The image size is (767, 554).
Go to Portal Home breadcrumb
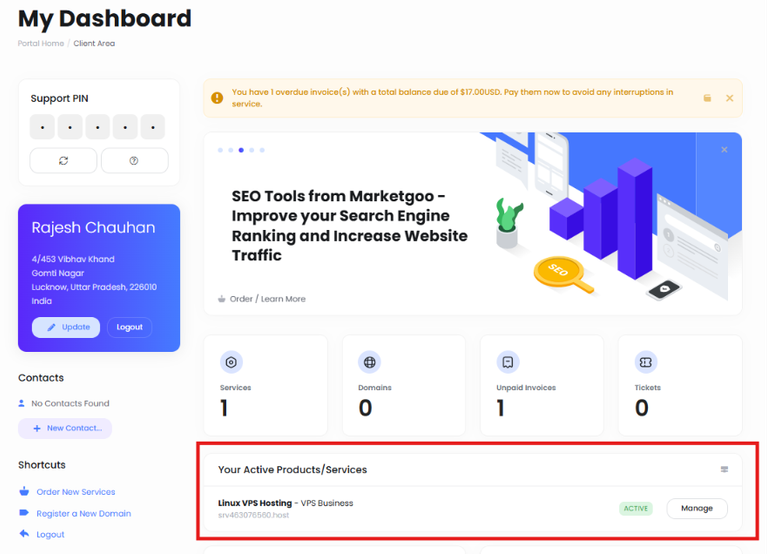[41, 43]
